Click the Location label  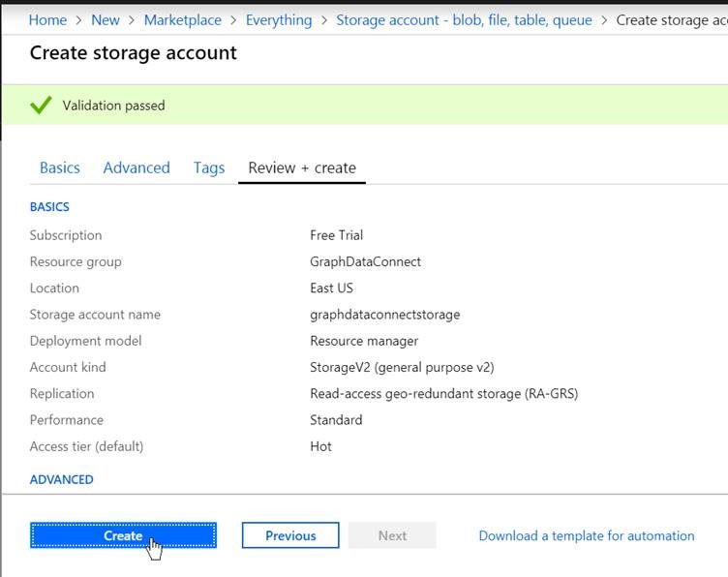coord(54,288)
